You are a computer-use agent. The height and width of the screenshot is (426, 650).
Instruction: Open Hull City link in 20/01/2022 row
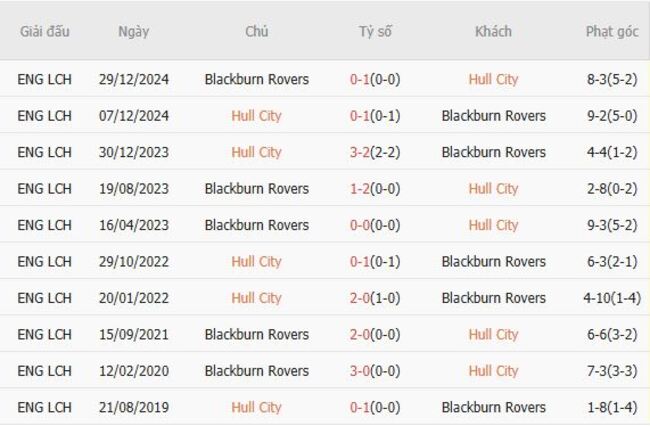click(256, 298)
